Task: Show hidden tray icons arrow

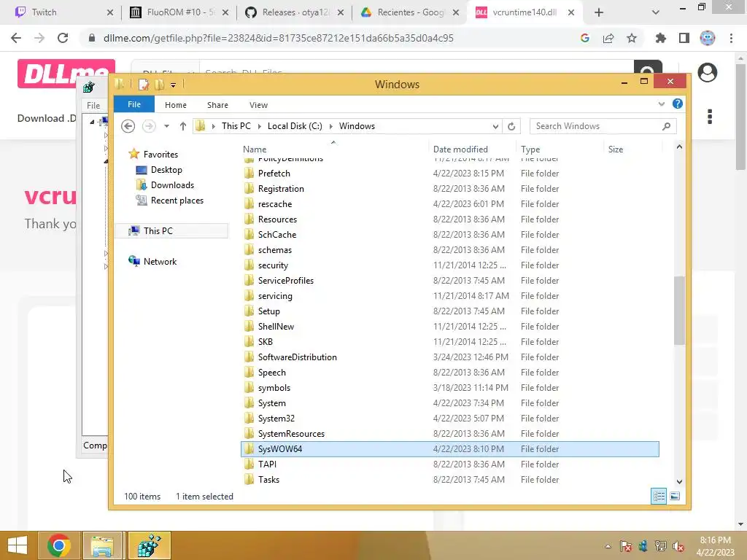Action: pyautogui.click(x=608, y=546)
